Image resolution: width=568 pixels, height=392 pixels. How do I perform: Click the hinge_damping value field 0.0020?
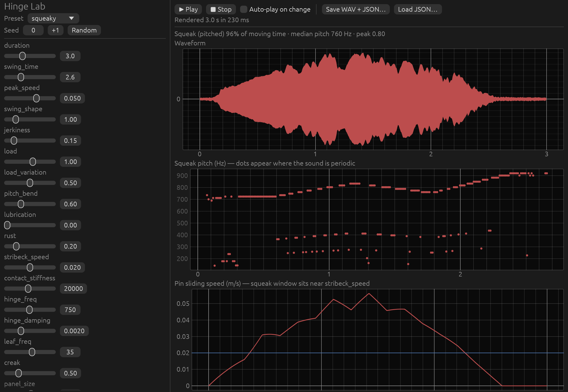tap(74, 331)
